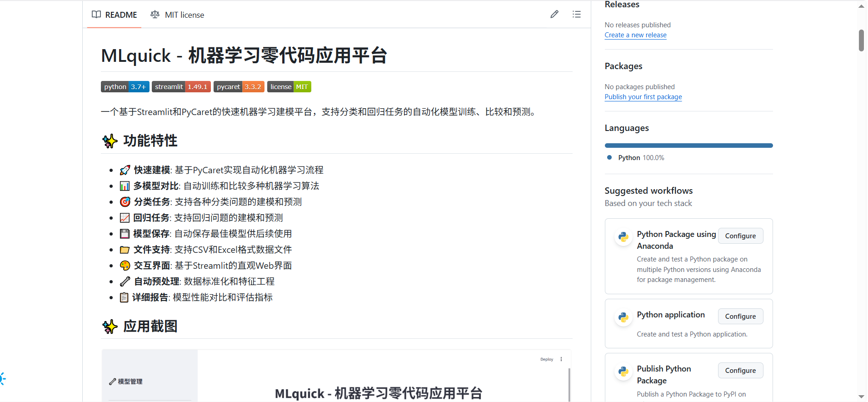This screenshot has width=868, height=402.
Task: Click the Packages heading
Action: (x=623, y=66)
